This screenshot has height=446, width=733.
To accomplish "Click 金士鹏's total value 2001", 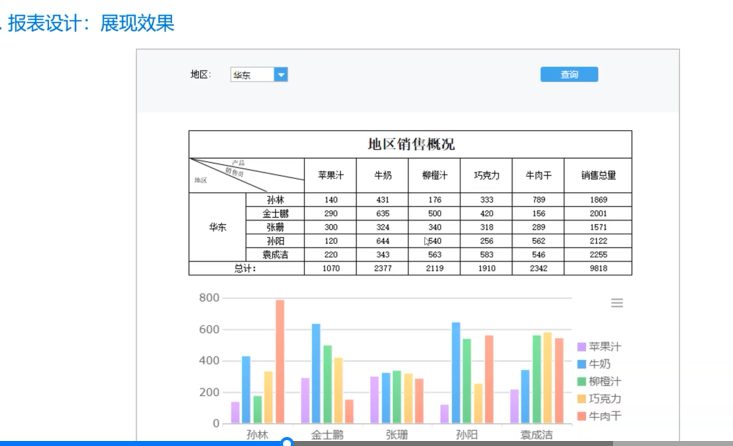I will [598, 214].
